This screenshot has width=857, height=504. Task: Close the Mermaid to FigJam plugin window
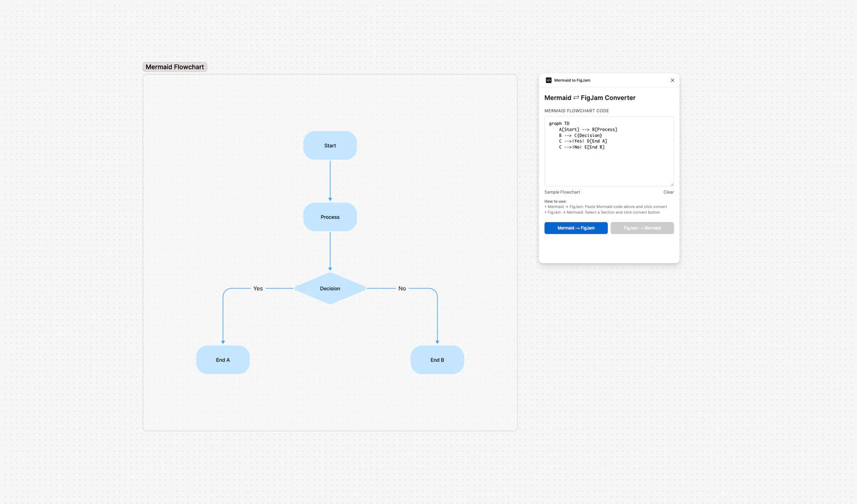click(x=673, y=80)
